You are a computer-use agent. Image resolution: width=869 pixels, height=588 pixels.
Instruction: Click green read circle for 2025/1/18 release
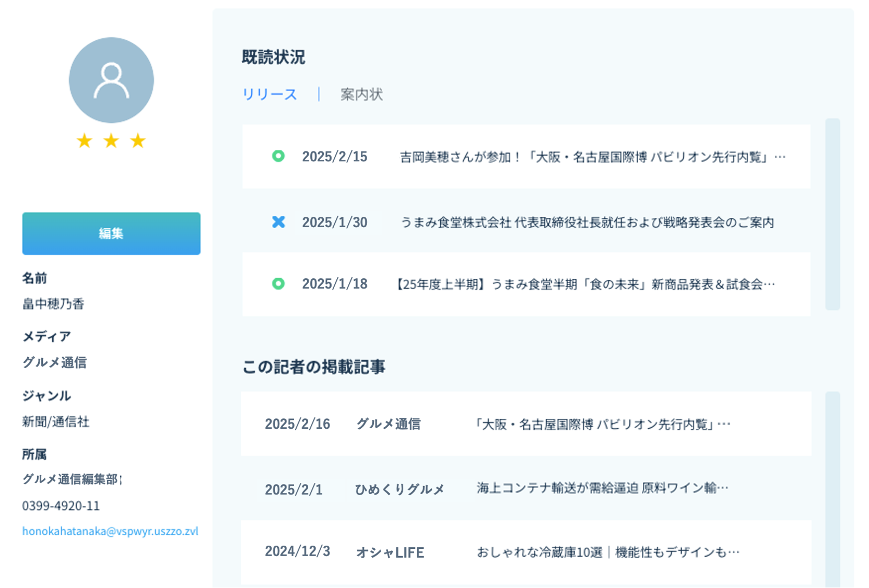point(278,284)
